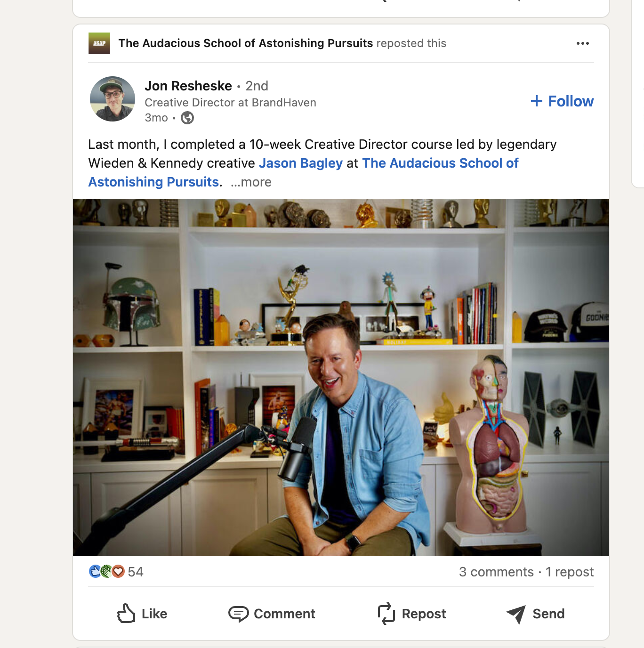Open the post's main photo

(341, 377)
